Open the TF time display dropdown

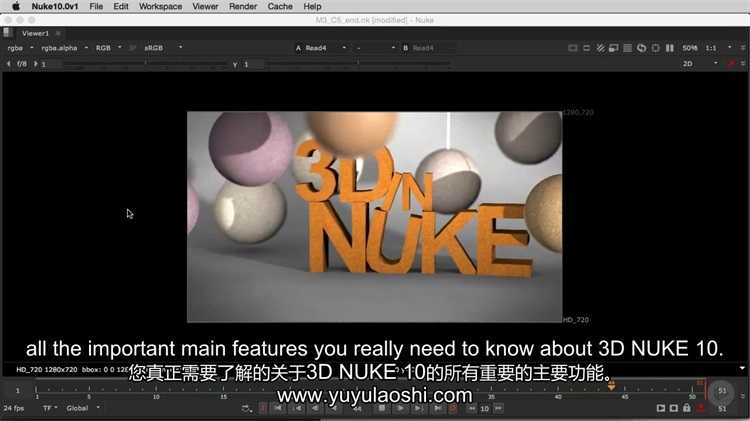50,409
